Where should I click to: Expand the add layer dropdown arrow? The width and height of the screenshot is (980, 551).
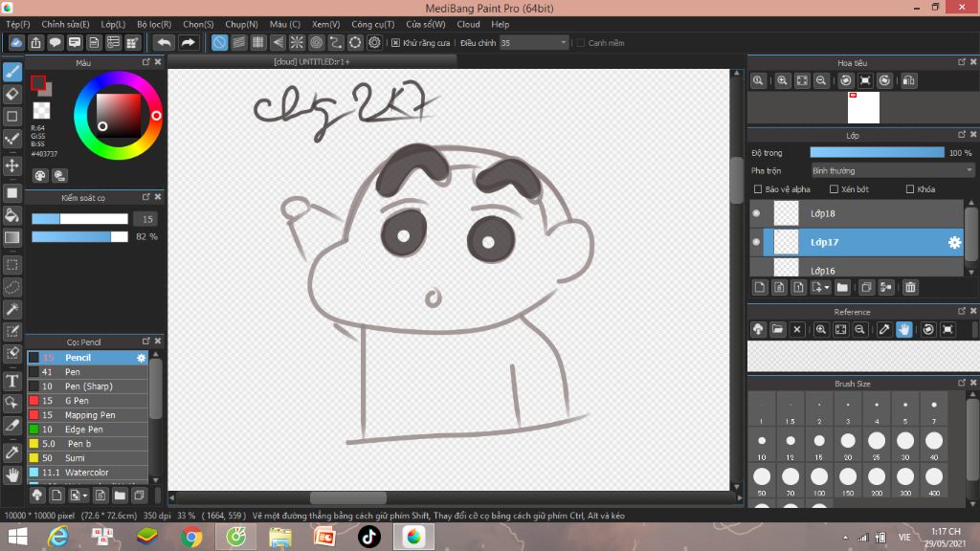[827, 287]
